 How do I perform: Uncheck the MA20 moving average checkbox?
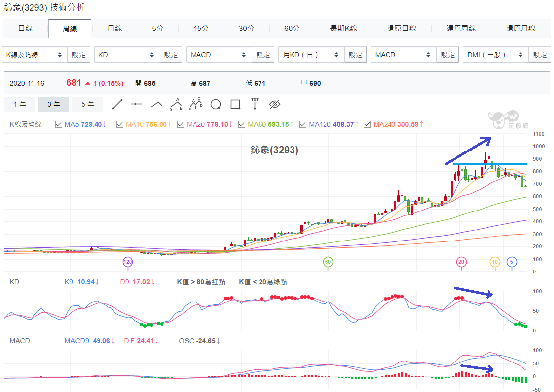click(181, 124)
